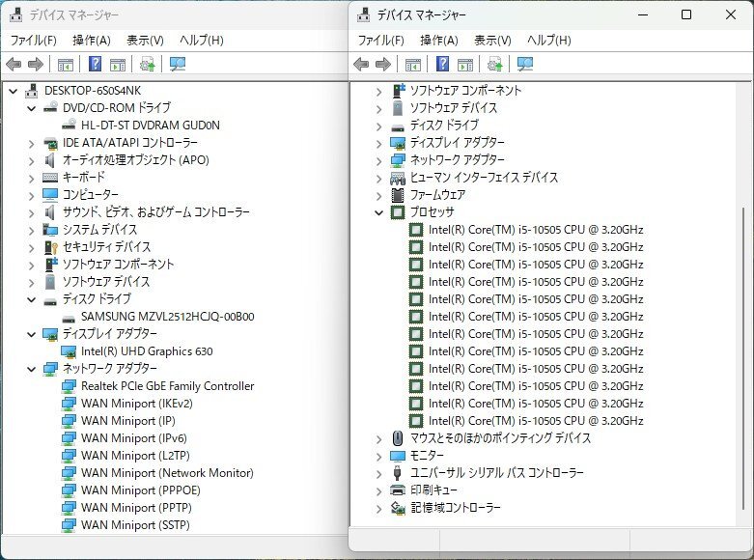754x560 pixels.
Task: Click Update driver icon in left window toolbar
Action: click(x=147, y=64)
